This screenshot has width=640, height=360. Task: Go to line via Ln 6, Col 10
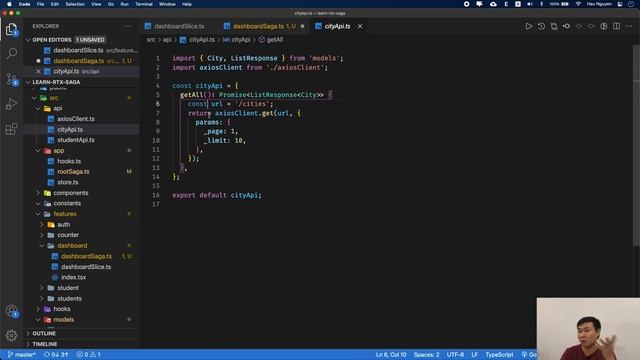click(391, 355)
